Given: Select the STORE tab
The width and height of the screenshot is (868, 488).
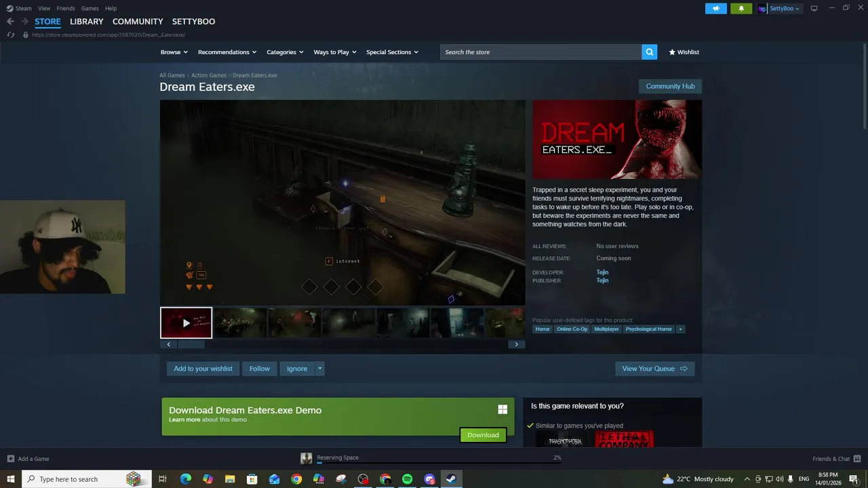Looking at the screenshot, I should pos(47,22).
